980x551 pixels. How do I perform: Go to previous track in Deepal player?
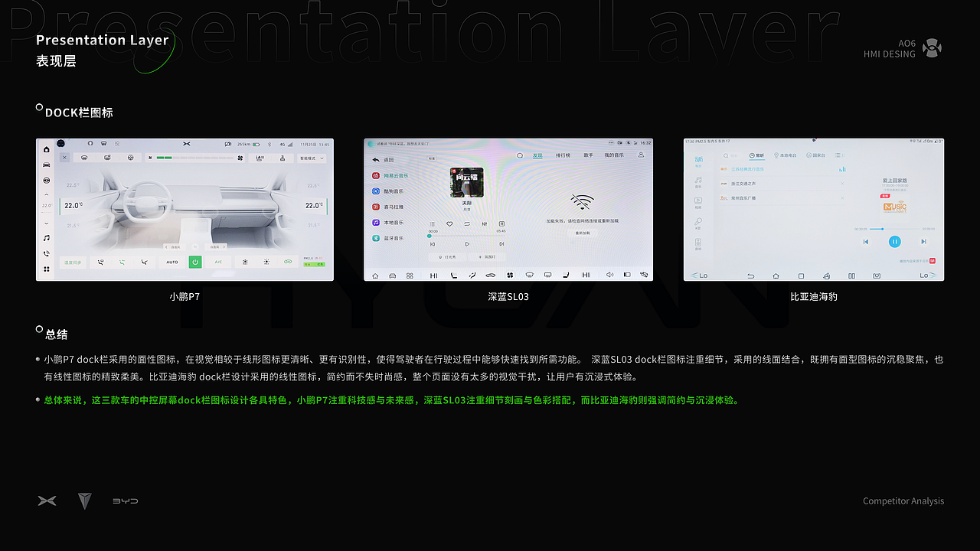tap(433, 244)
